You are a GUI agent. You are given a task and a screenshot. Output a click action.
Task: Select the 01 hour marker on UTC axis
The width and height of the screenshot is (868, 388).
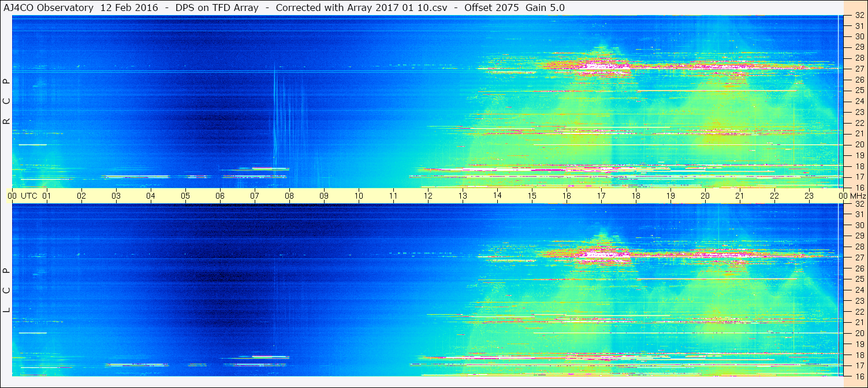pos(47,196)
